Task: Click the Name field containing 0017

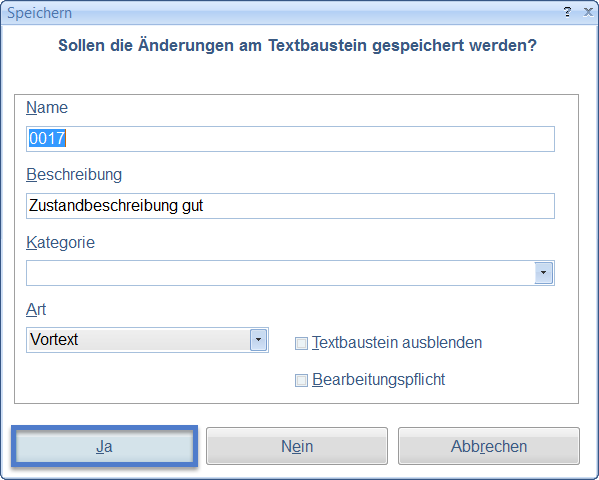Action: click(290, 139)
